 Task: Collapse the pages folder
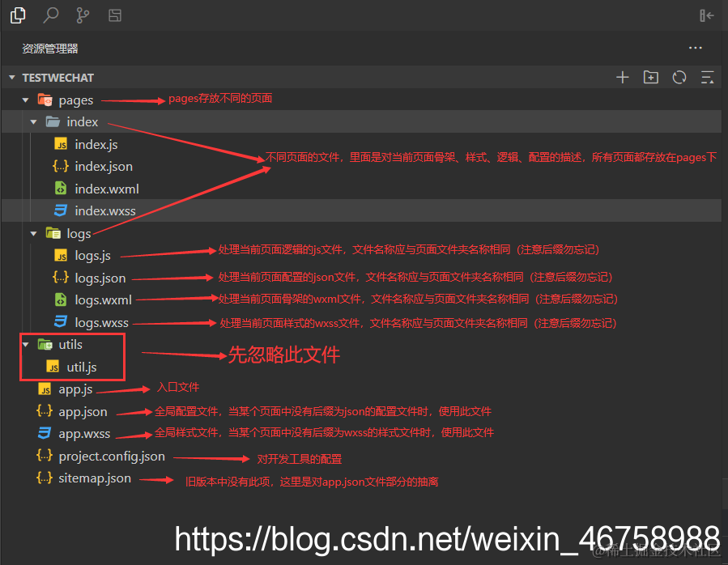[25, 100]
